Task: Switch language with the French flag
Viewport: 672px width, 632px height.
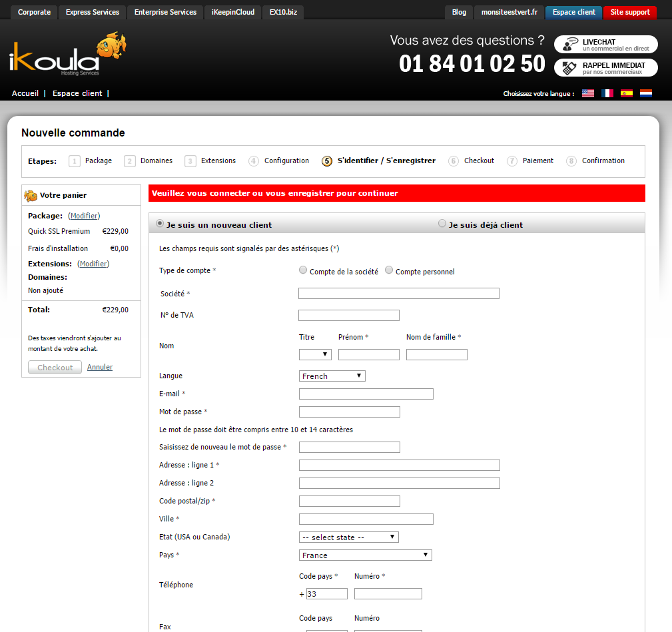Action: coord(607,93)
